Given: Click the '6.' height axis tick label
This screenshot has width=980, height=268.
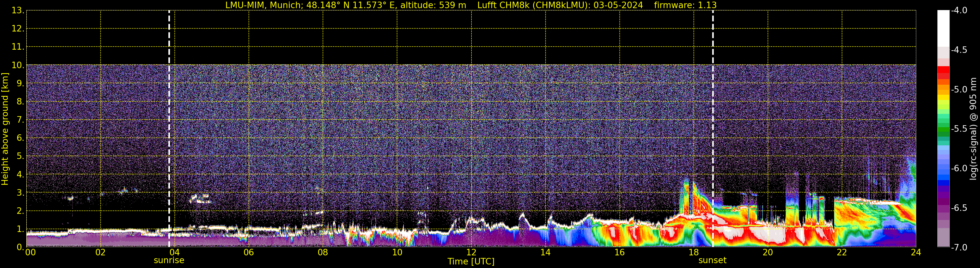Looking at the screenshot, I should click(20, 138).
